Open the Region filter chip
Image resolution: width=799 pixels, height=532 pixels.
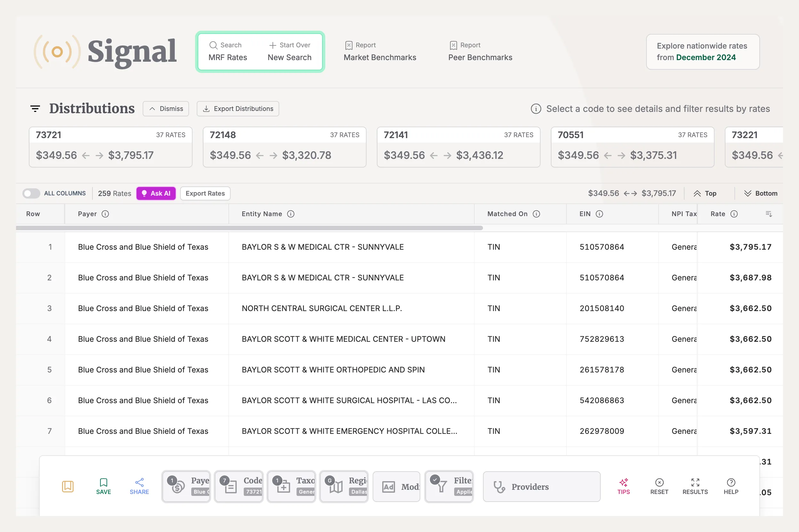click(344, 487)
